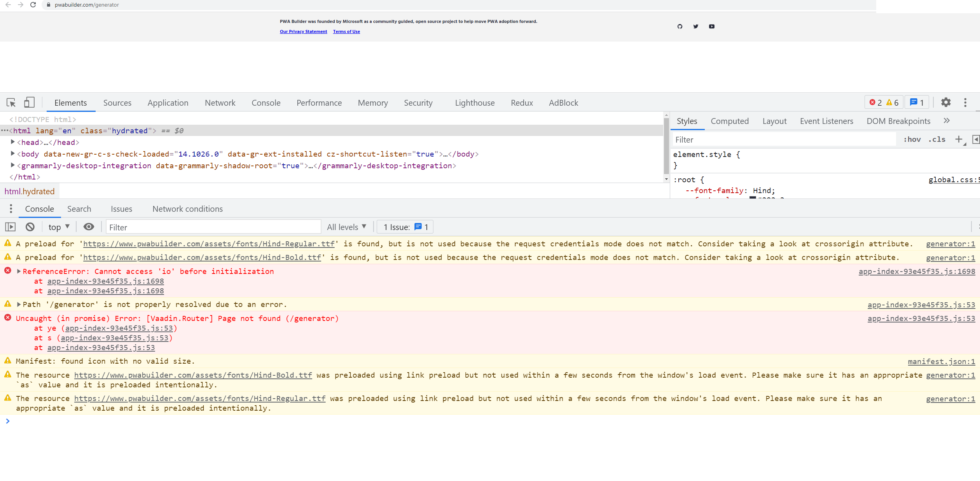The image size is (980, 481).
Task: Select the inspect element picker tool
Action: click(x=10, y=102)
